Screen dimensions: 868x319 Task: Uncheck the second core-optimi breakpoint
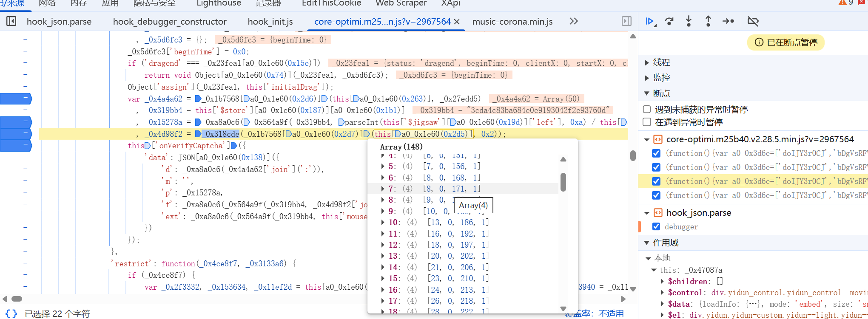point(656,167)
